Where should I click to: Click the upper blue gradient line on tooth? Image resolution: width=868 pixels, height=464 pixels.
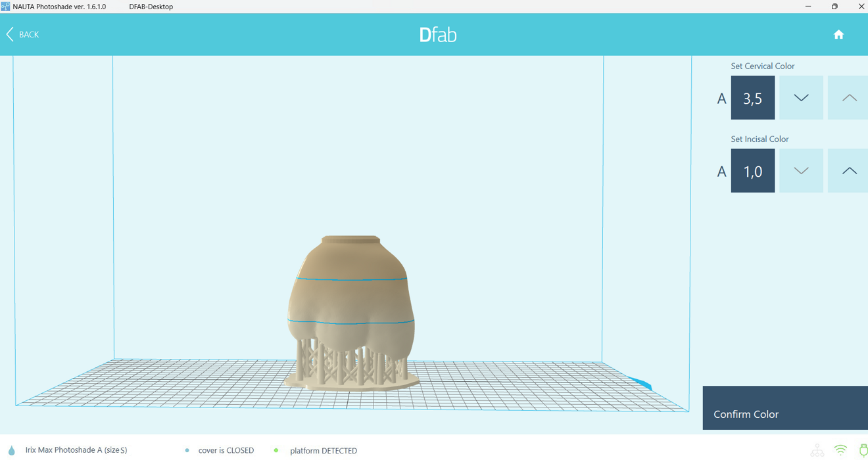[351, 279]
